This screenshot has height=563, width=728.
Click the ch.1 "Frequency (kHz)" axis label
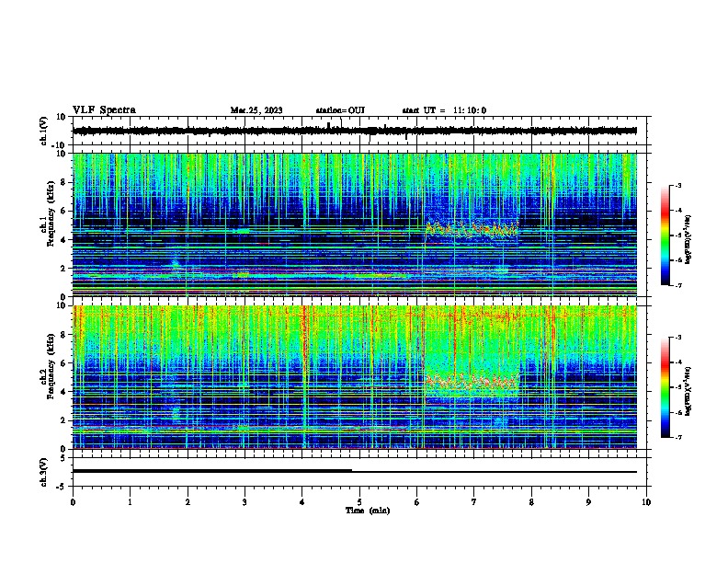[x=51, y=214]
